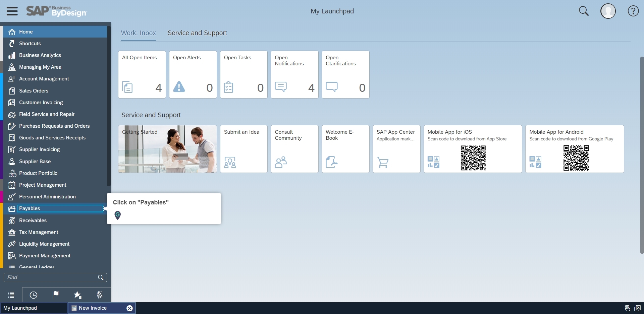Switch to the Service and Support tab
644x314 pixels.
tap(198, 33)
